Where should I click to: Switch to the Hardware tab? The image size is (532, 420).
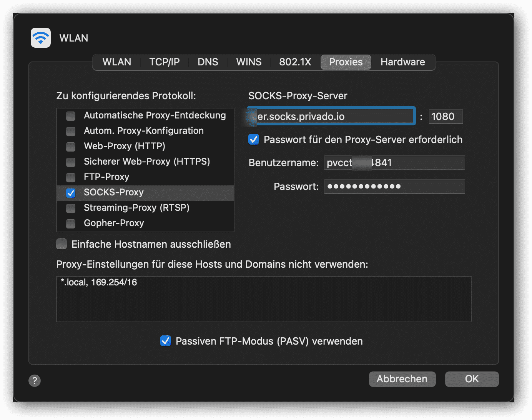(402, 62)
